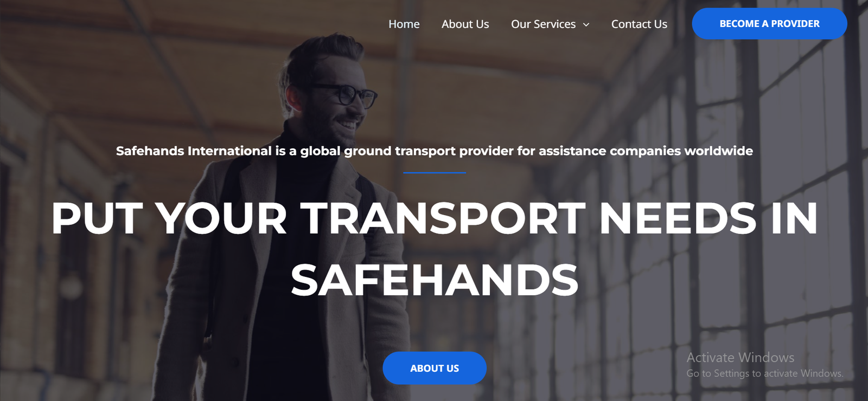
Task: Click the Activate Windows watermark title
Action: (740, 358)
